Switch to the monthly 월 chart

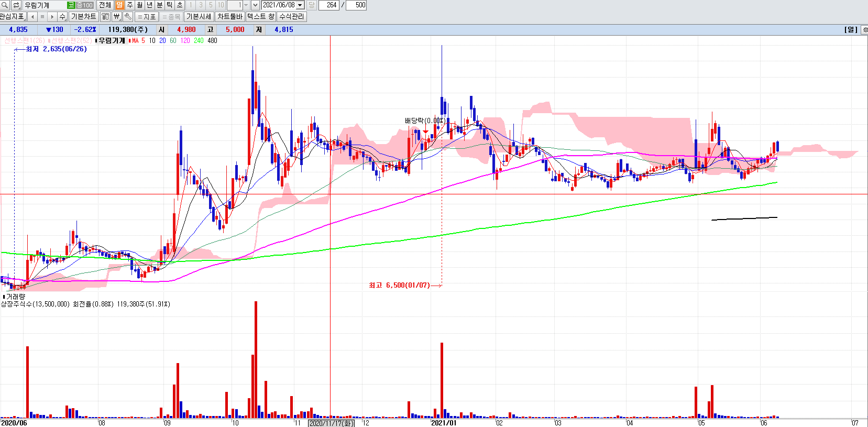[140, 5]
